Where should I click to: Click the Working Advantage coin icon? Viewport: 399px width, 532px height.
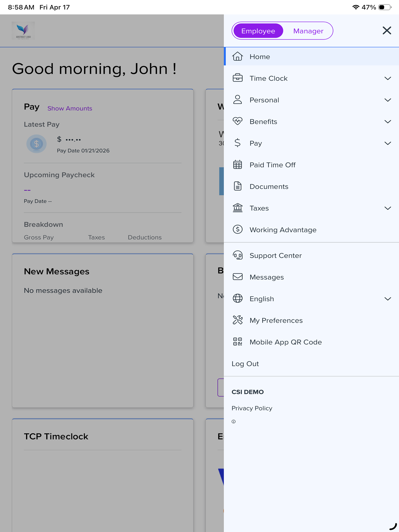[237, 229]
